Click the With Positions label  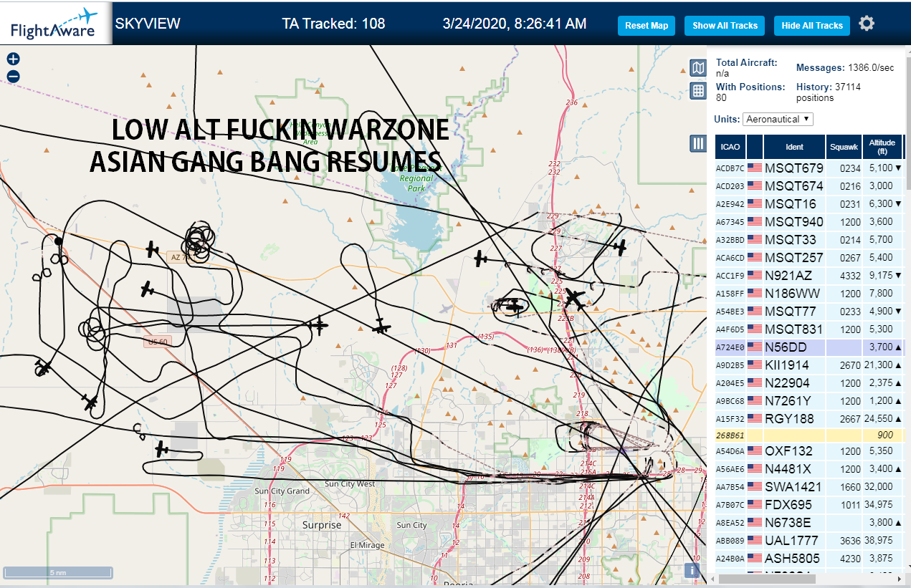click(750, 87)
